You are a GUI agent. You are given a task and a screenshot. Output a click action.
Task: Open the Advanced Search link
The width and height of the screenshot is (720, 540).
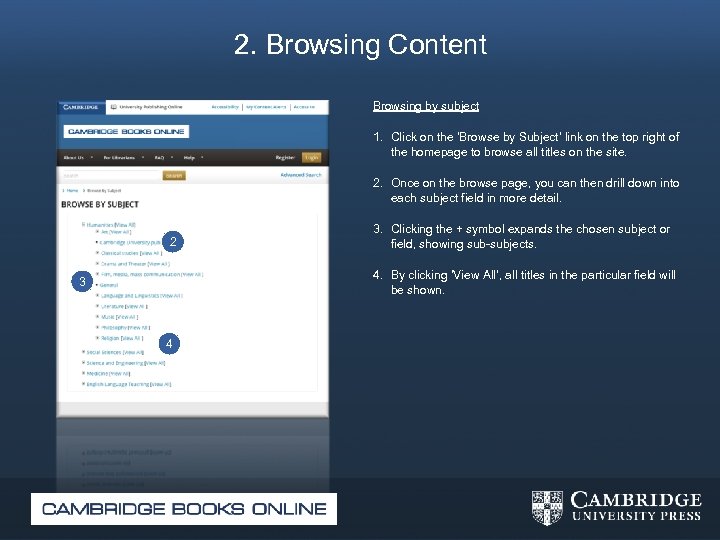pyautogui.click(x=301, y=175)
